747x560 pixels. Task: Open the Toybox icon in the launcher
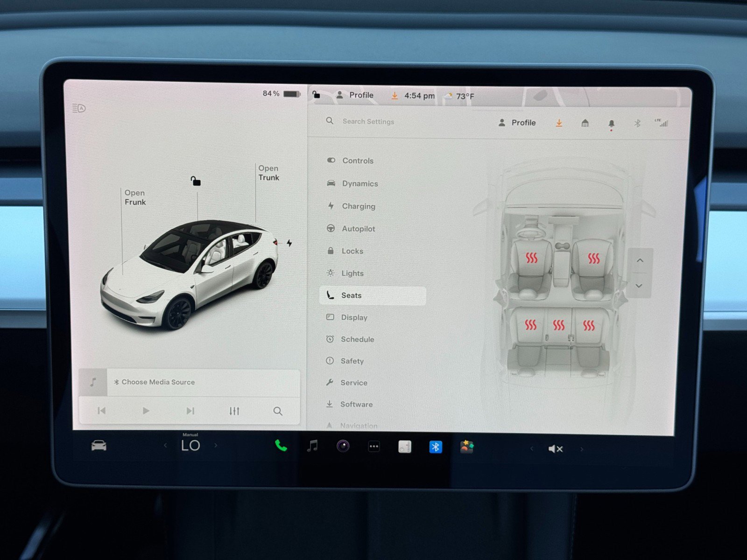click(x=467, y=447)
